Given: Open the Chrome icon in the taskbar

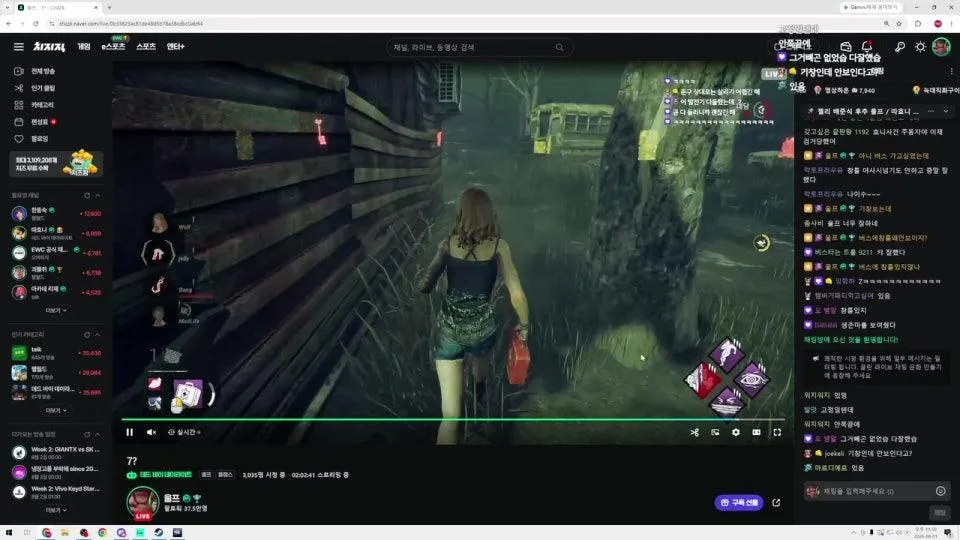Looking at the screenshot, I should 102,533.
